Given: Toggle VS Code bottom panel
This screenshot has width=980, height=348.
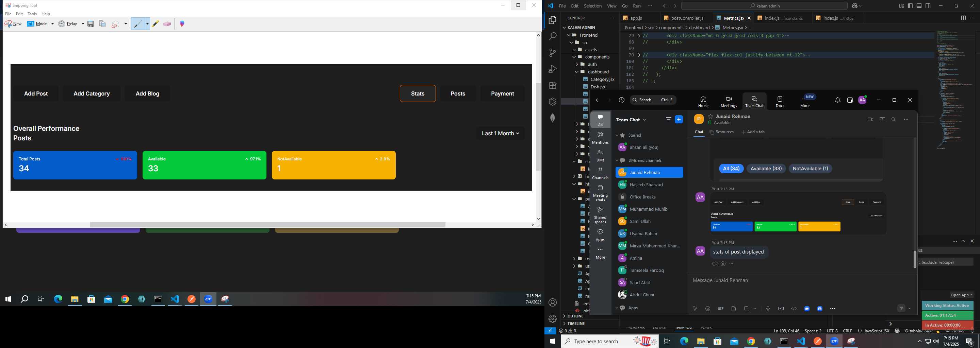Looking at the screenshot, I should point(919,6).
